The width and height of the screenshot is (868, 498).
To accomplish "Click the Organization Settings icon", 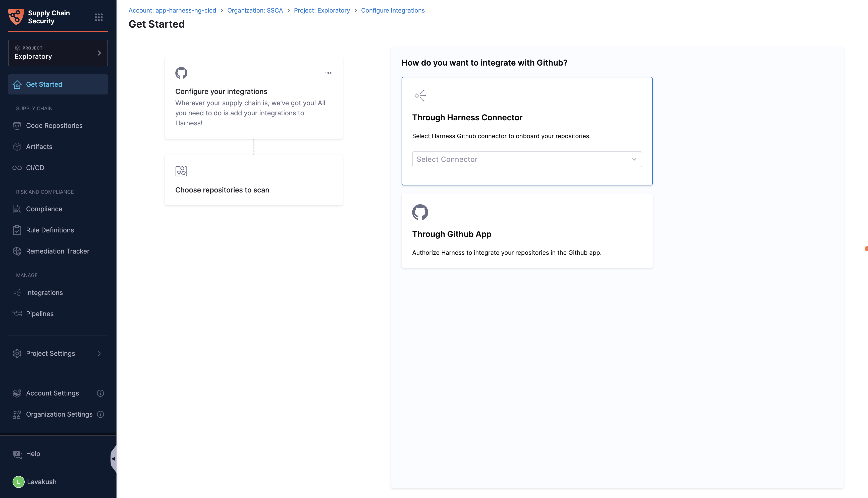I will coord(17,415).
